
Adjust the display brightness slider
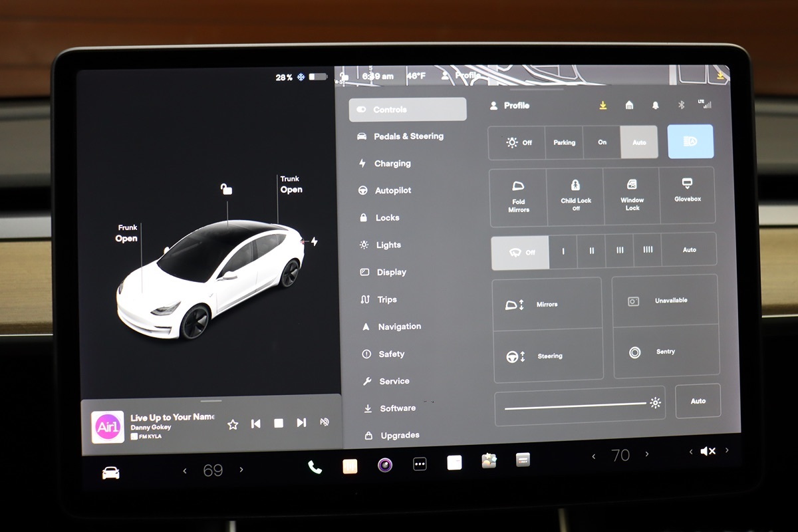click(576, 405)
